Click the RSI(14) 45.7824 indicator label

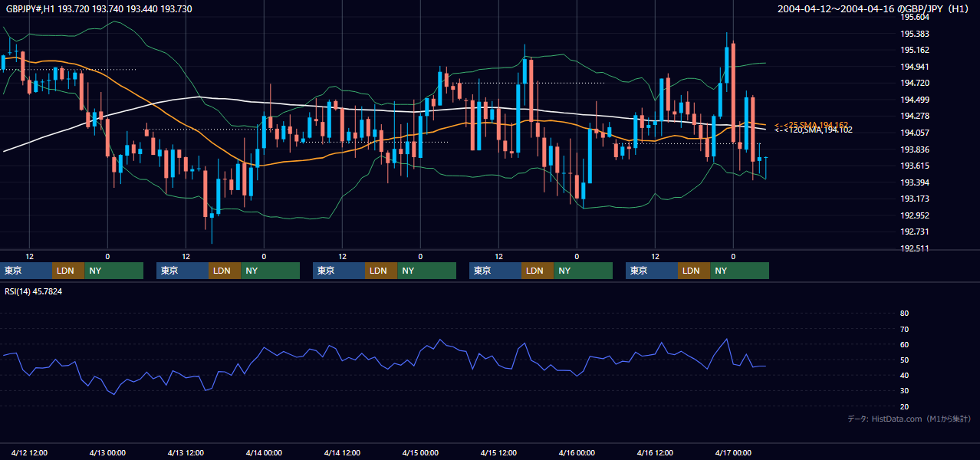tap(34, 291)
